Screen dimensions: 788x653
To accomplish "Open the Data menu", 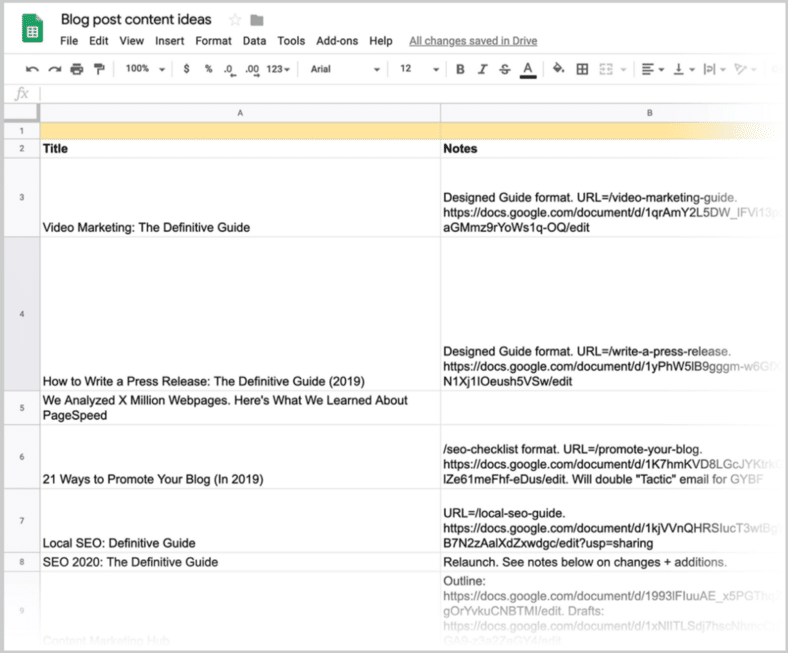I will pos(254,41).
